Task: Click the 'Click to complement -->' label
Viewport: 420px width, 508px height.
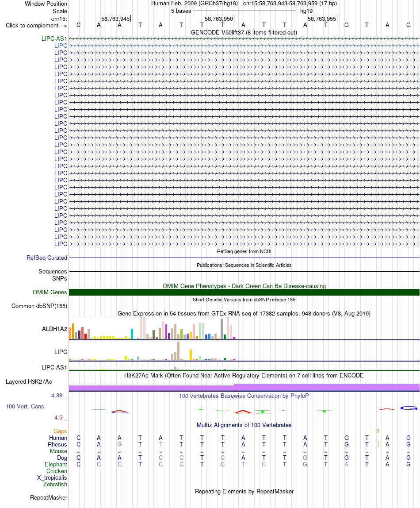Action: pyautogui.click(x=36, y=26)
